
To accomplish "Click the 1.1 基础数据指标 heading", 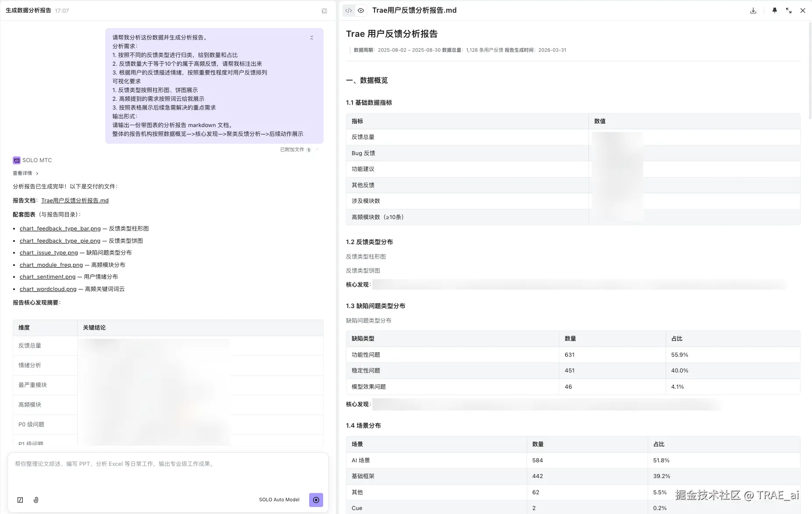I will [369, 103].
